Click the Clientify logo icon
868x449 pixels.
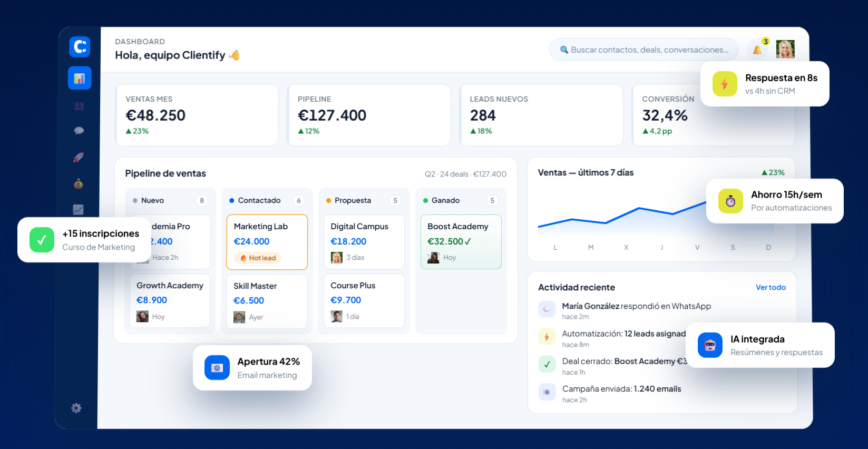pos(80,47)
